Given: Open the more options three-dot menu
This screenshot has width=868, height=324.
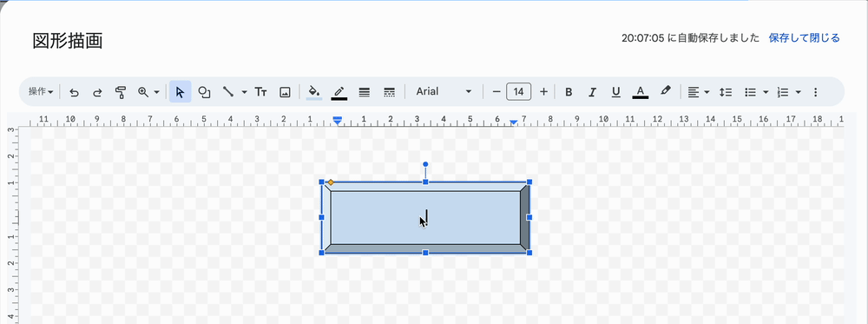Looking at the screenshot, I should [815, 92].
